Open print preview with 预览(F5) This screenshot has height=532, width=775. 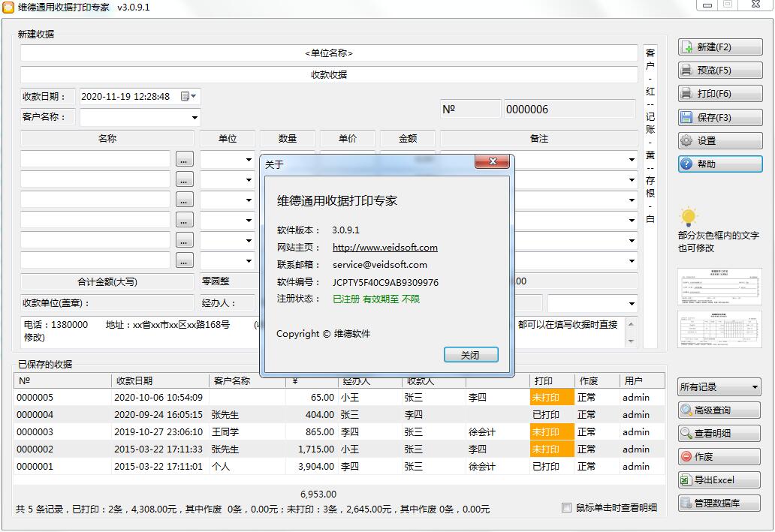click(720, 70)
